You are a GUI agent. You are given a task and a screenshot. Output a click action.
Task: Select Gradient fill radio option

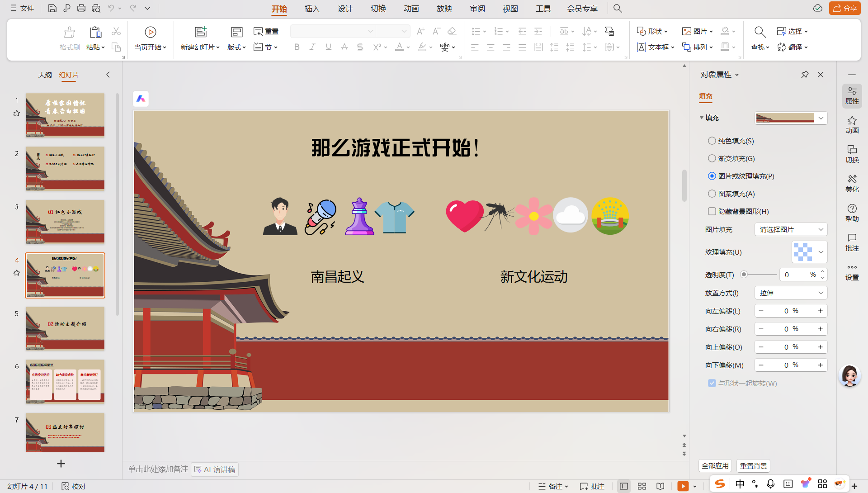pyautogui.click(x=712, y=158)
